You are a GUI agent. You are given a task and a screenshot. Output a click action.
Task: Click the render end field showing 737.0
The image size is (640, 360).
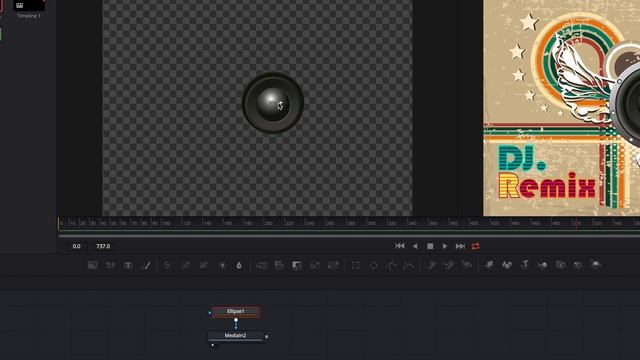103,246
